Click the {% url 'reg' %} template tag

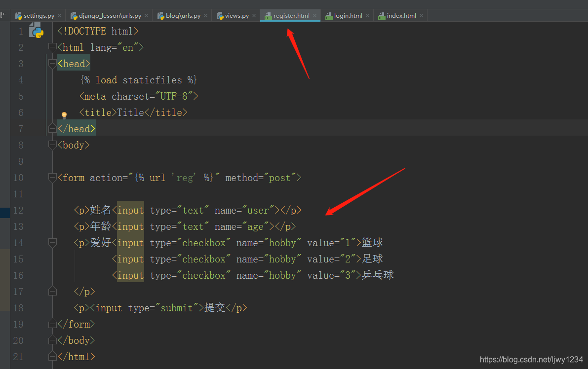pyautogui.click(x=174, y=178)
